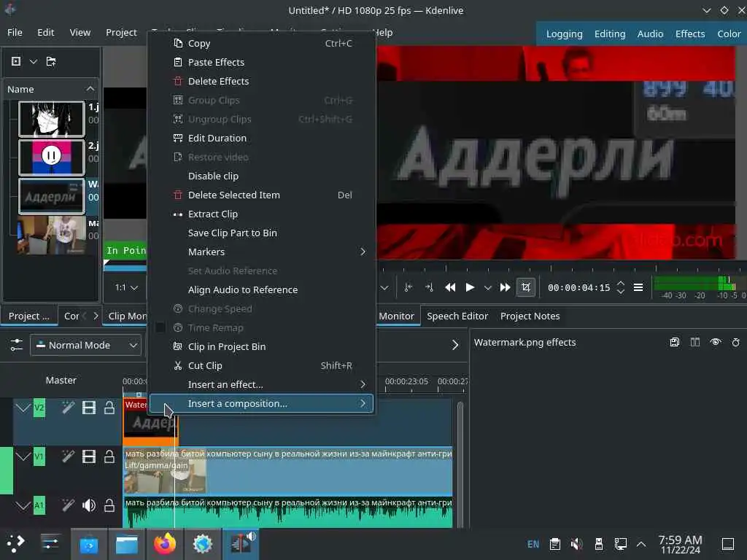Image resolution: width=747 pixels, height=560 pixels.
Task: Open the file manager in taskbar
Action: click(127, 544)
